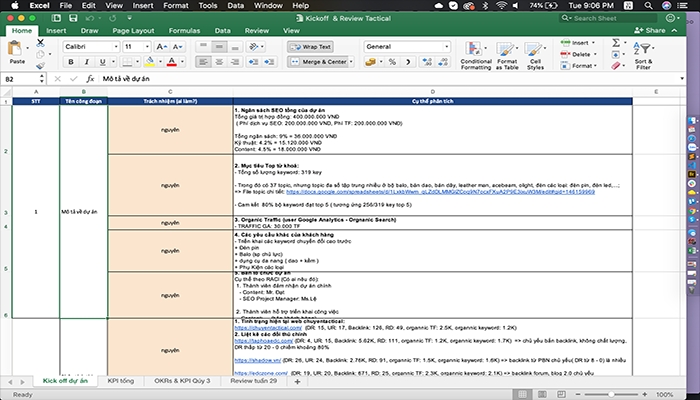
Task: Open Sort & Filter
Action: [x=643, y=55]
